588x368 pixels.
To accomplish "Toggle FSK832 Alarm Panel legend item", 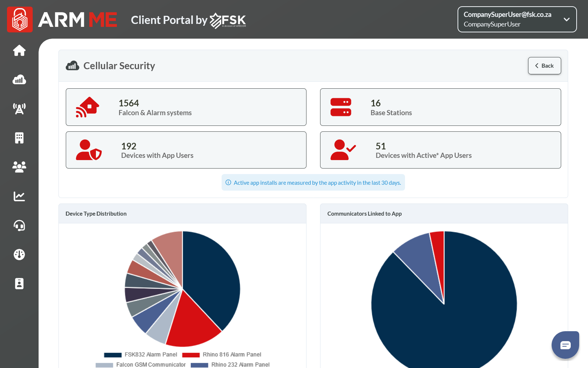I will (x=141, y=355).
